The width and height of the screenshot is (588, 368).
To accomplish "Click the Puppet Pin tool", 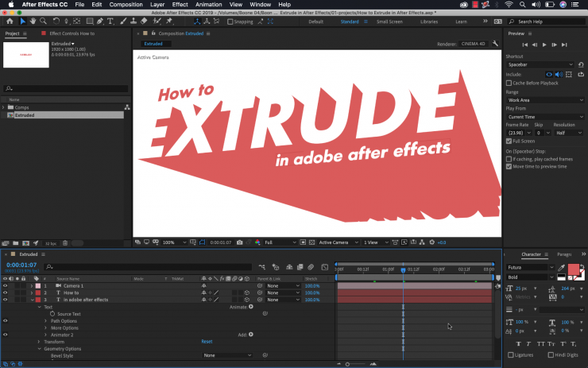I will tap(170, 21).
